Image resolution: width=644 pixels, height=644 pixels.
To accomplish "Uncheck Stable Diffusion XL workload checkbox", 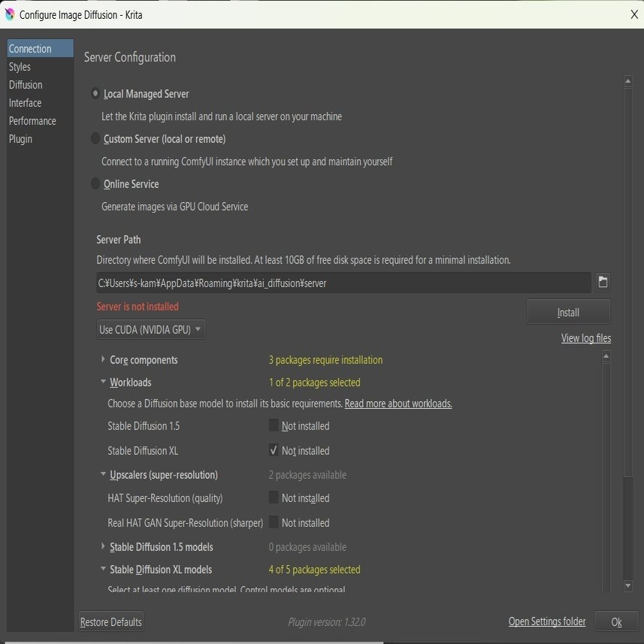I will coord(274,449).
